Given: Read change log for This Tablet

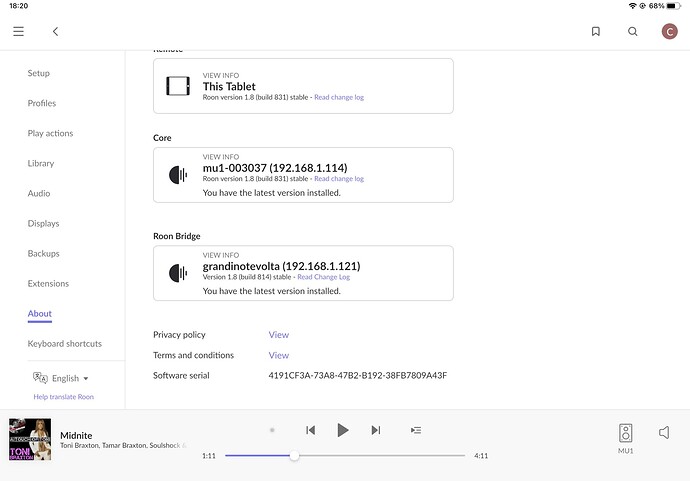Looking at the screenshot, I should (x=339, y=97).
